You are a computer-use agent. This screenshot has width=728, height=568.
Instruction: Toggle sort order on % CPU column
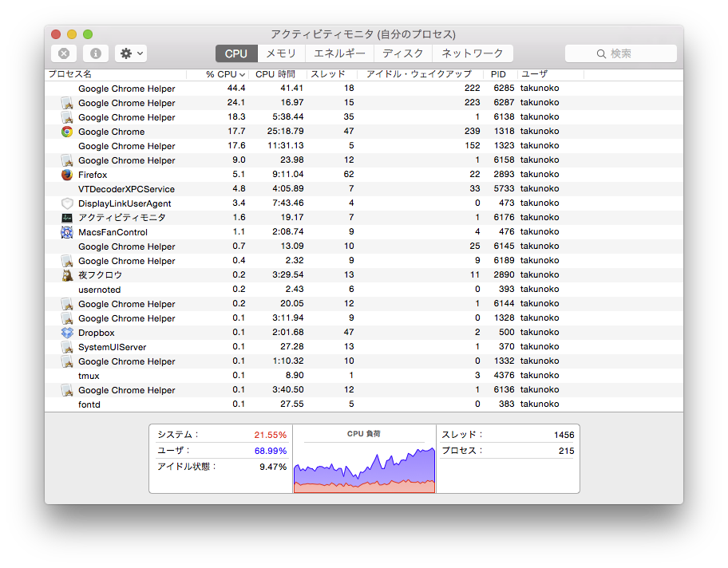click(x=218, y=74)
